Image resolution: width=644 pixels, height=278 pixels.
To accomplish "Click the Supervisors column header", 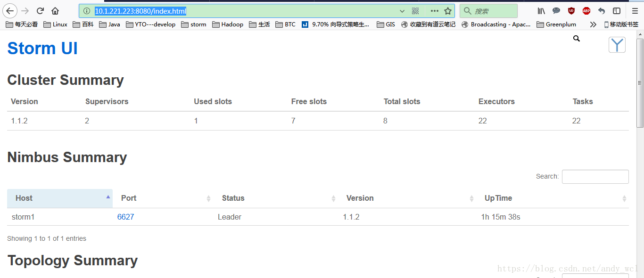I will 107,102.
